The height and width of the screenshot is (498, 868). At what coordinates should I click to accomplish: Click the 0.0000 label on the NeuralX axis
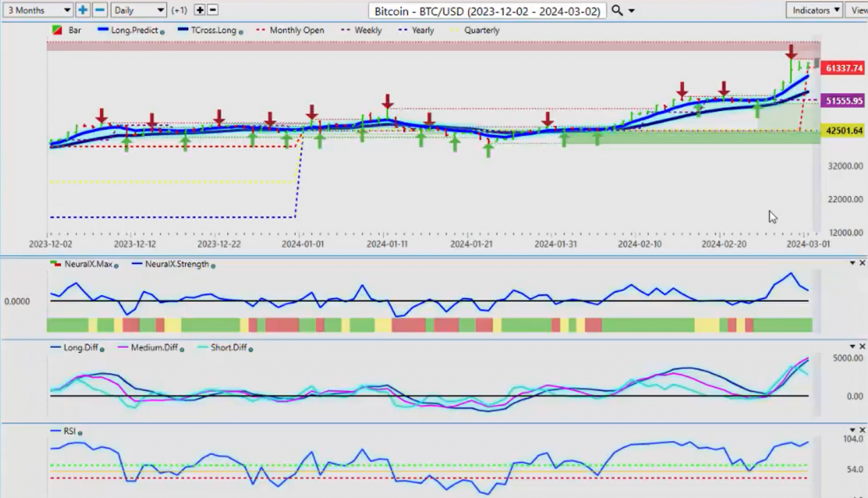pyautogui.click(x=17, y=301)
